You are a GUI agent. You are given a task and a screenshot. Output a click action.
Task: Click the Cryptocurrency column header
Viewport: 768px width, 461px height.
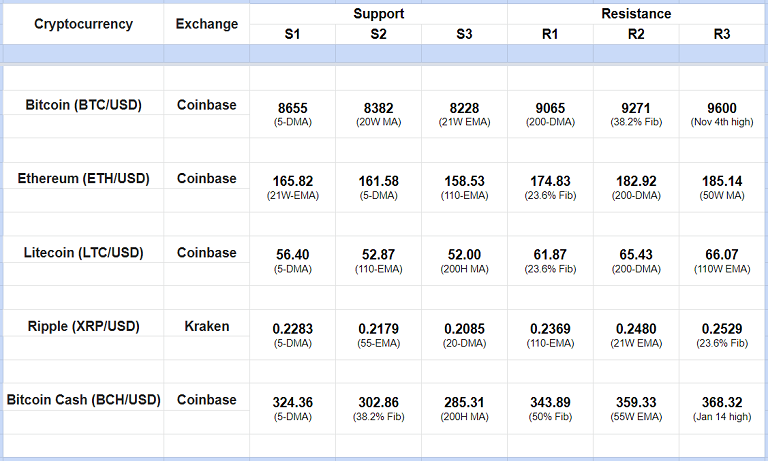(83, 24)
